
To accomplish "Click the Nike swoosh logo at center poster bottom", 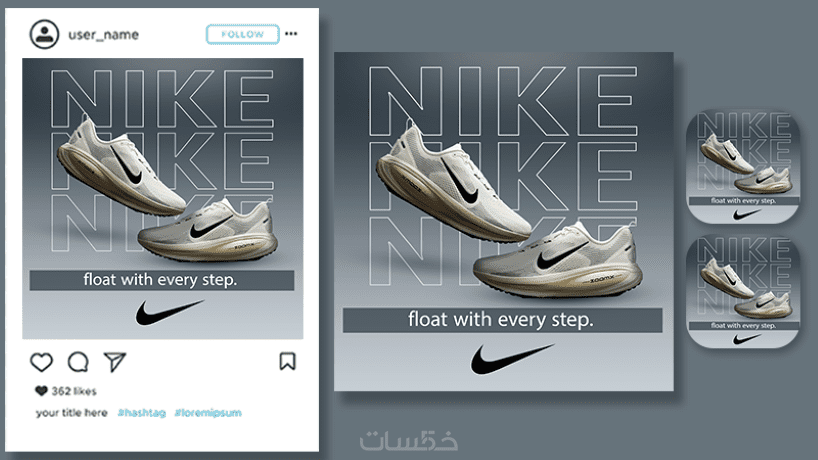I will point(512,359).
